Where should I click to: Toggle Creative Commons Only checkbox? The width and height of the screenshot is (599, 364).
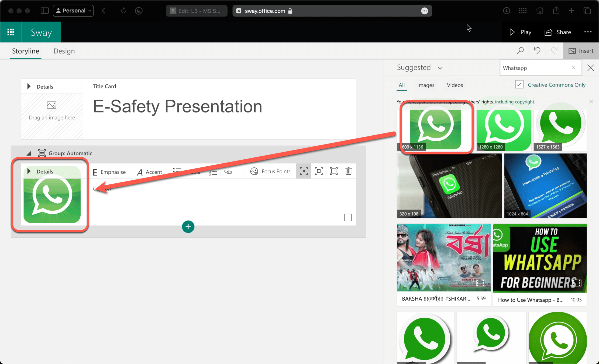(x=519, y=85)
